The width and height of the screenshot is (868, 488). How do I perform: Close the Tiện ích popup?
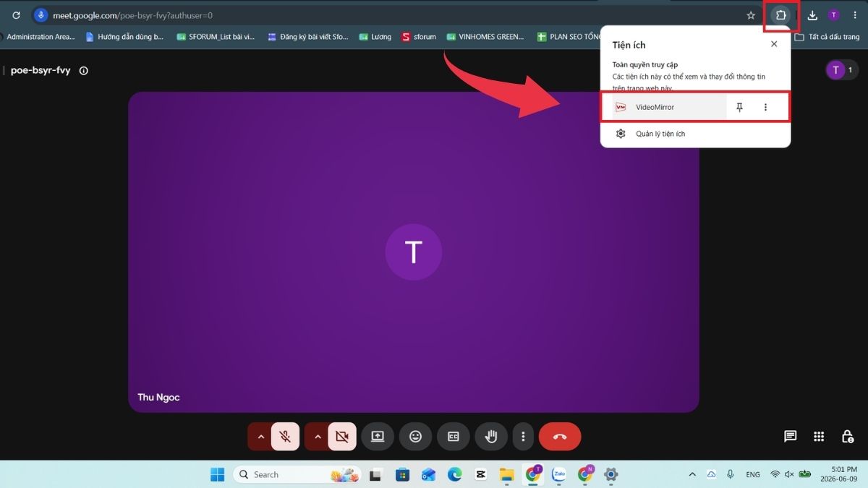click(x=774, y=44)
